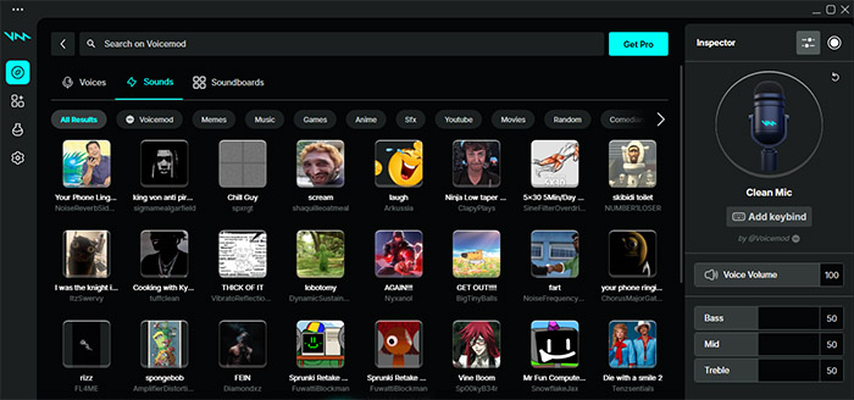The width and height of the screenshot is (854, 400).
Task: Select the Movies filter chip
Action: coord(513,119)
